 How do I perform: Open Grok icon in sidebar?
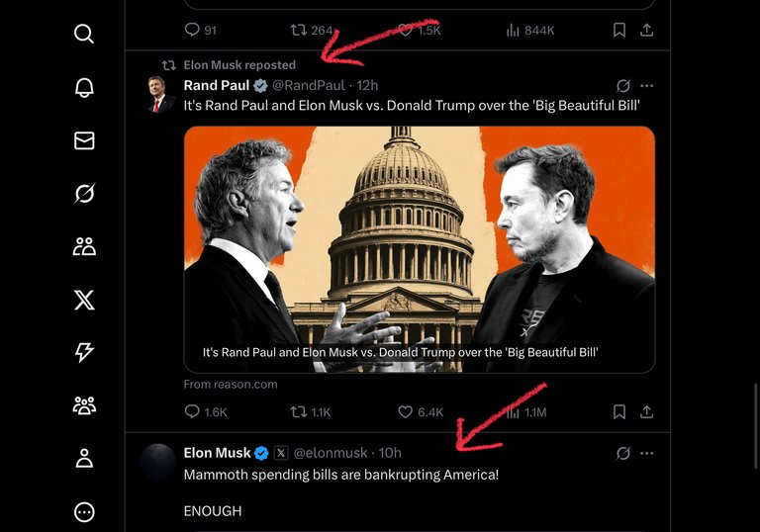point(84,194)
